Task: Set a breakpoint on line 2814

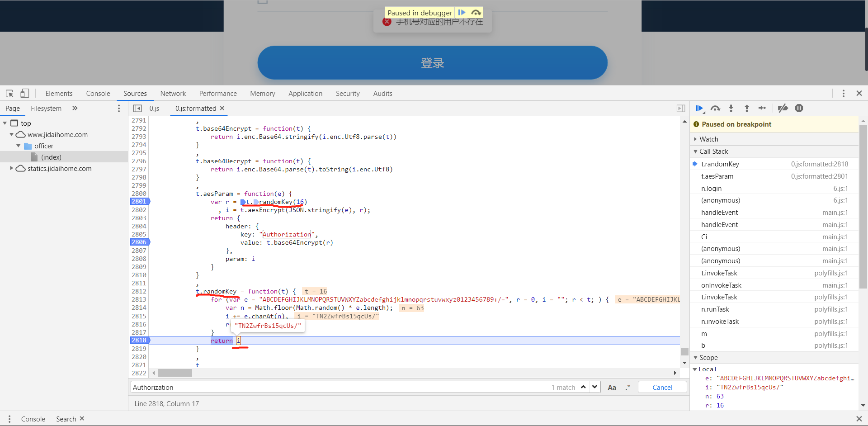Action: coord(139,308)
